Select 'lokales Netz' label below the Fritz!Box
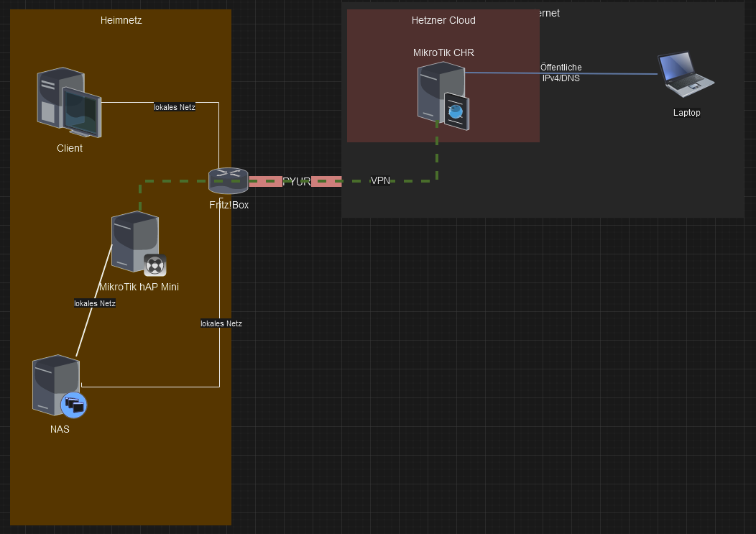 click(x=221, y=323)
